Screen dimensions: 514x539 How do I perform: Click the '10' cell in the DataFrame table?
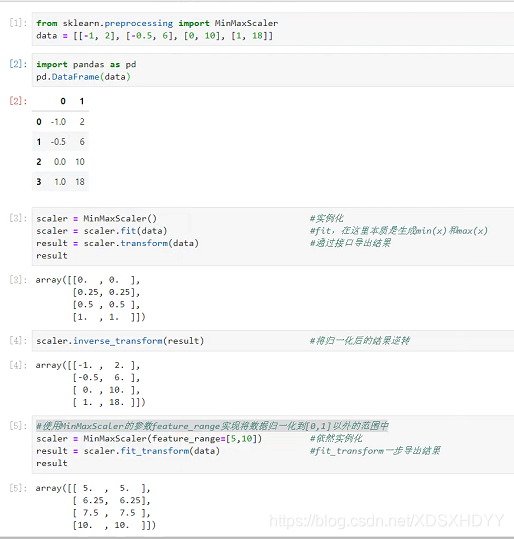pyautogui.click(x=80, y=162)
